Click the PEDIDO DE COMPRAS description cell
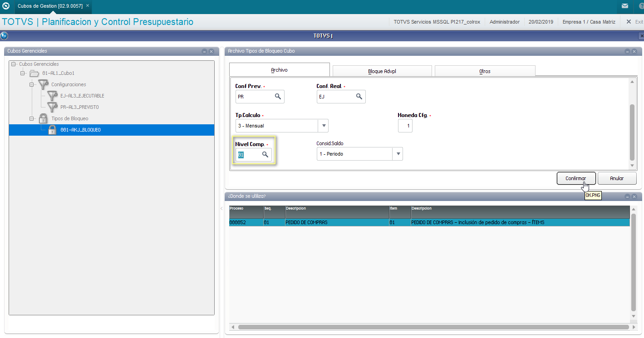 tap(337, 222)
